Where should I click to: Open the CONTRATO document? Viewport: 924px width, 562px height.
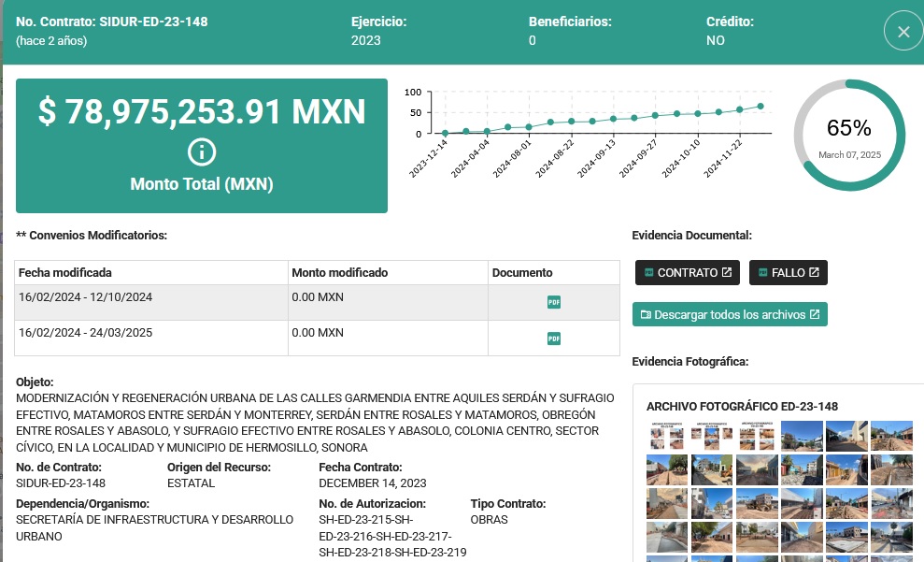(687, 272)
